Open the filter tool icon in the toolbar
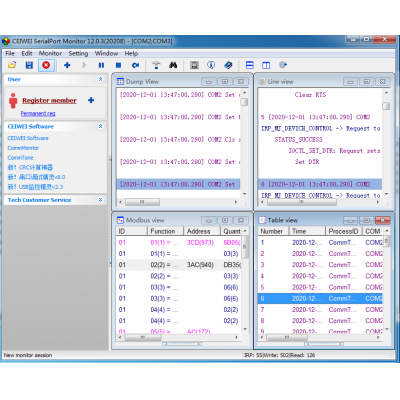 coord(156,65)
